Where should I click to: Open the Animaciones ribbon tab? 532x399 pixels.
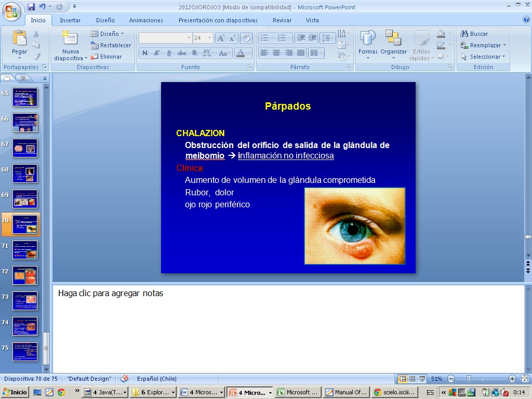146,20
